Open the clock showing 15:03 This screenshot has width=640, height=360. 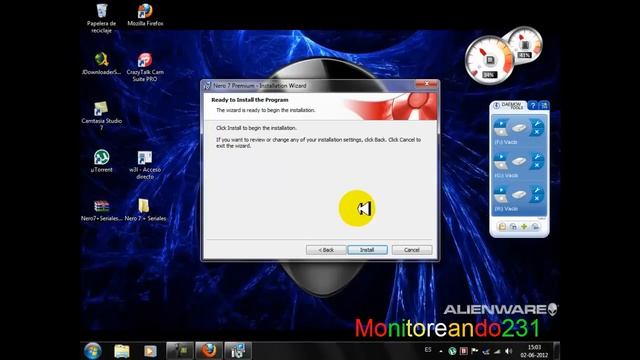tap(534, 351)
